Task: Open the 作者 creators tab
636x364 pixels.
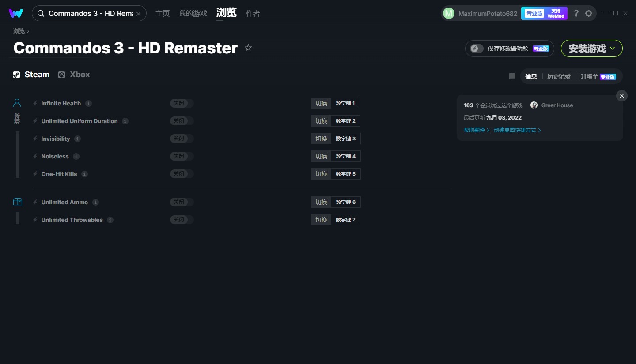Action: [253, 14]
